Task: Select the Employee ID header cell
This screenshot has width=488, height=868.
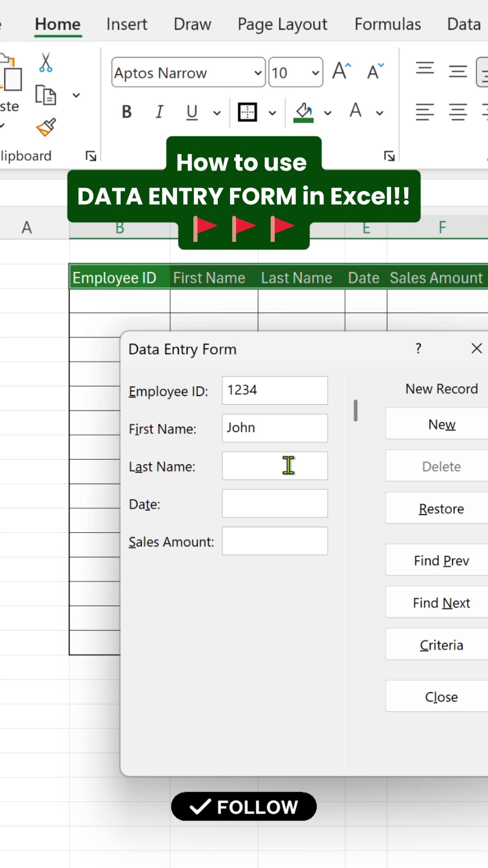Action: pyautogui.click(x=120, y=277)
